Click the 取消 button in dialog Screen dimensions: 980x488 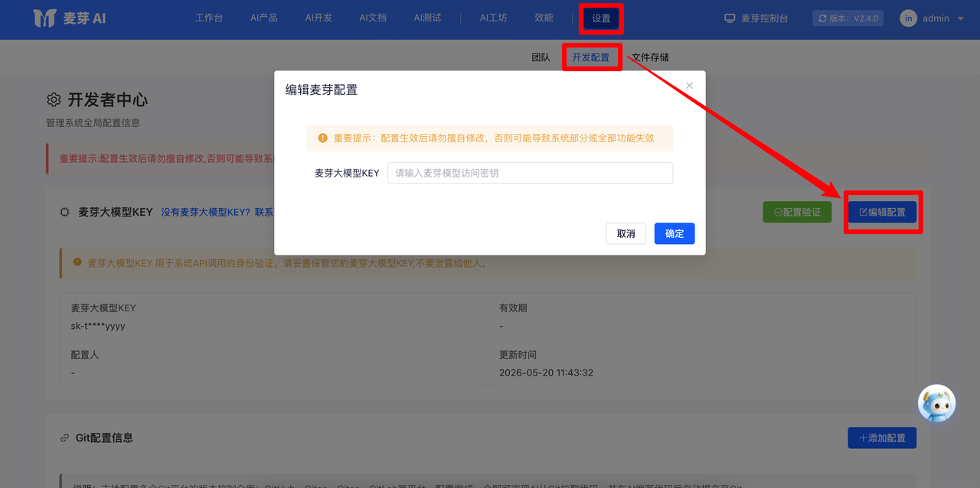coord(626,233)
